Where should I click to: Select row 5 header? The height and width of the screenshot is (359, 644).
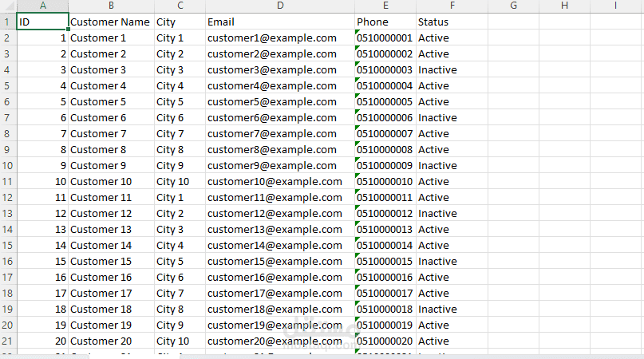[8, 86]
